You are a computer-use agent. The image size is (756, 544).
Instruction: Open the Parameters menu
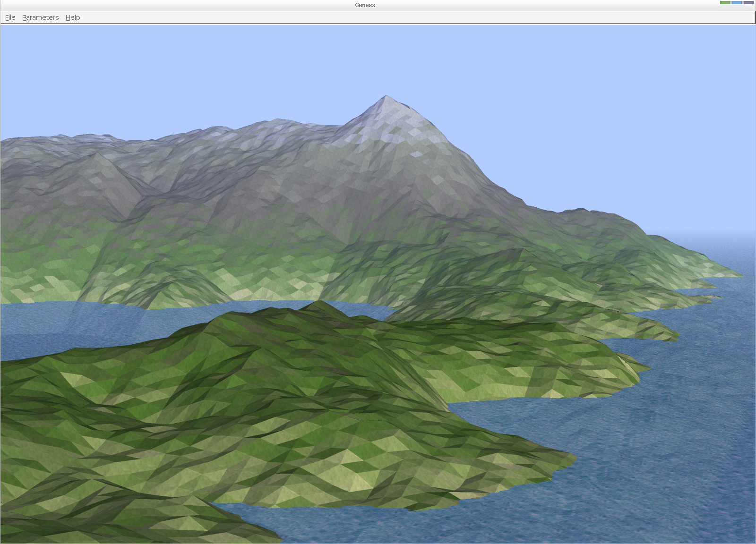click(x=40, y=17)
